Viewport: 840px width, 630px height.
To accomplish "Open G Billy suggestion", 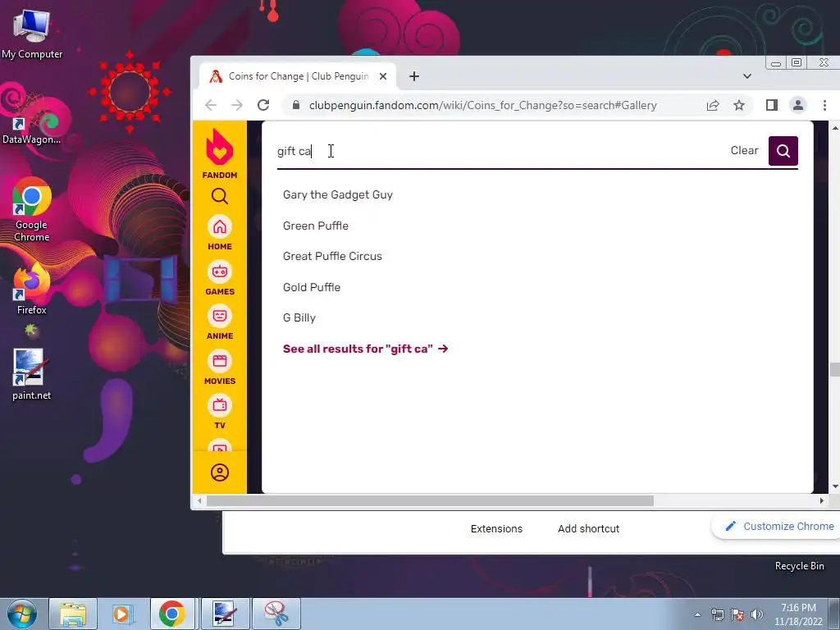I will point(299,317).
